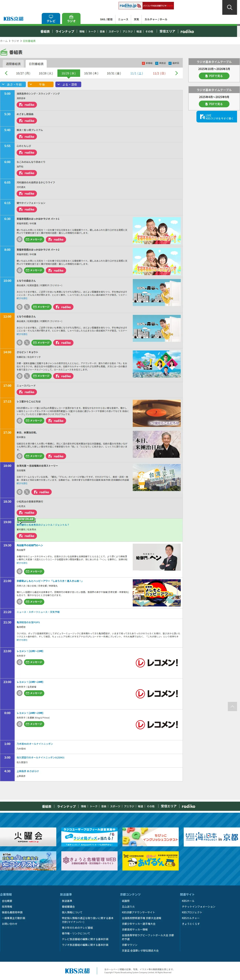Viewport: 240px width, 980px height.
Task: Open website icon for 本日、米團治日和
Action: point(19,456)
